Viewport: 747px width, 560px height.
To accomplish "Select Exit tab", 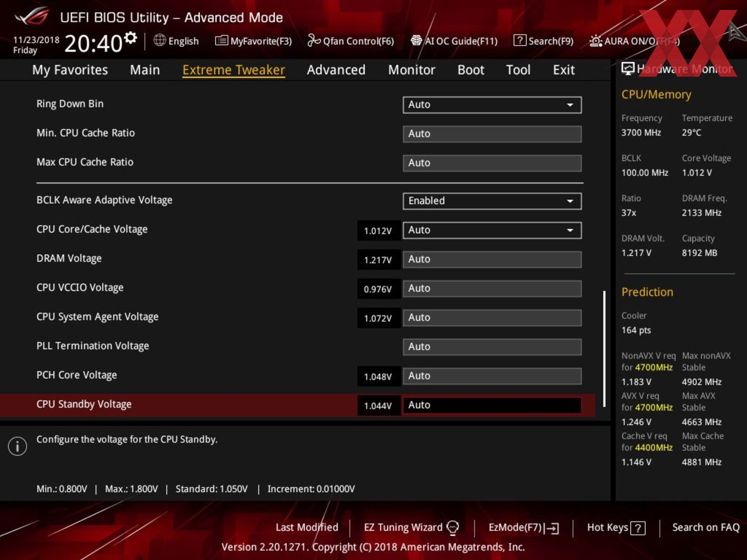I will tap(564, 70).
